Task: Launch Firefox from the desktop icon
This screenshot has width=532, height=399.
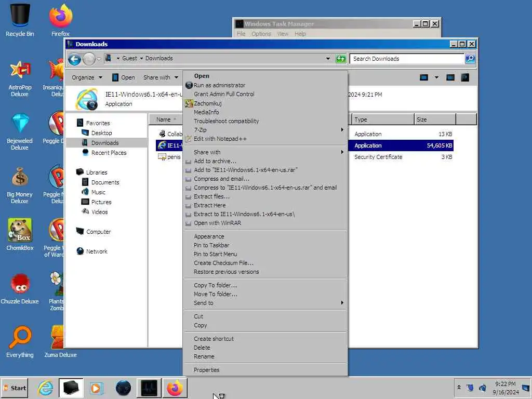Action: coord(60,20)
